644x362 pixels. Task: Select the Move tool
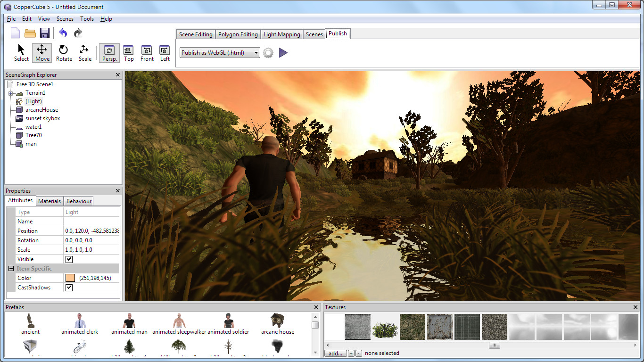pos(42,53)
